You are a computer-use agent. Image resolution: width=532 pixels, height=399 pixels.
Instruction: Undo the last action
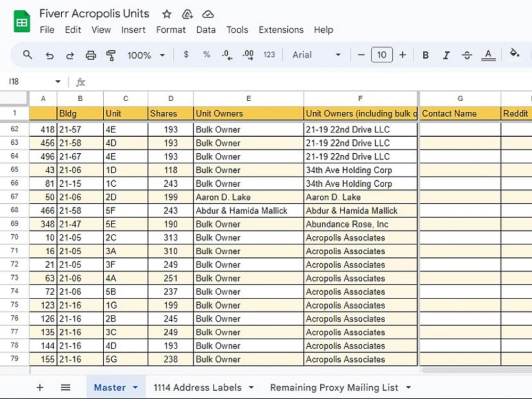tap(49, 55)
